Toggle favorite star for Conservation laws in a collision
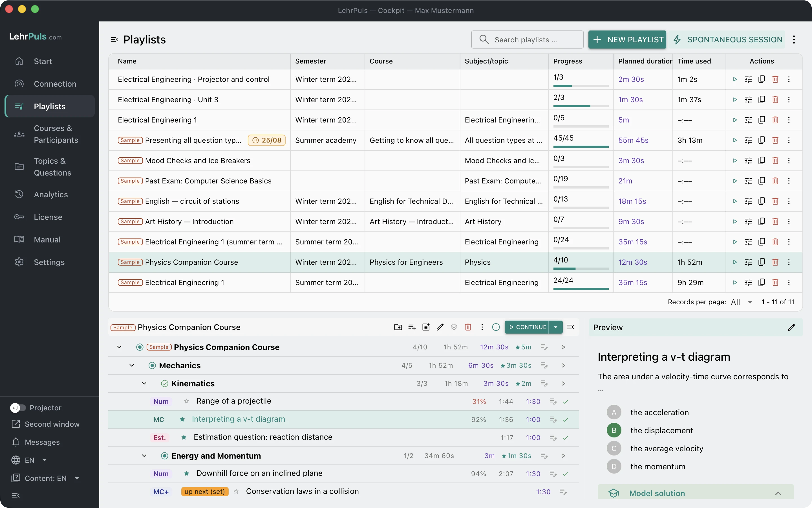This screenshot has width=812, height=508. click(x=236, y=492)
